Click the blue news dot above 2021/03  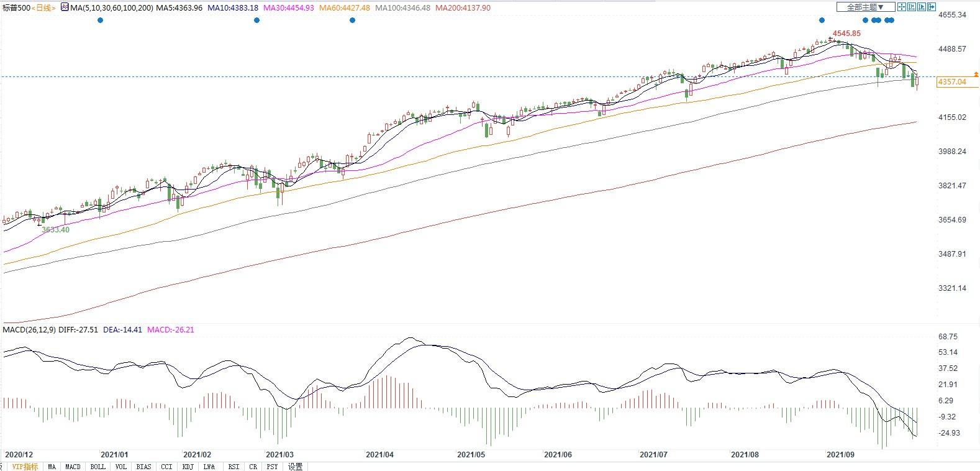click(x=257, y=21)
